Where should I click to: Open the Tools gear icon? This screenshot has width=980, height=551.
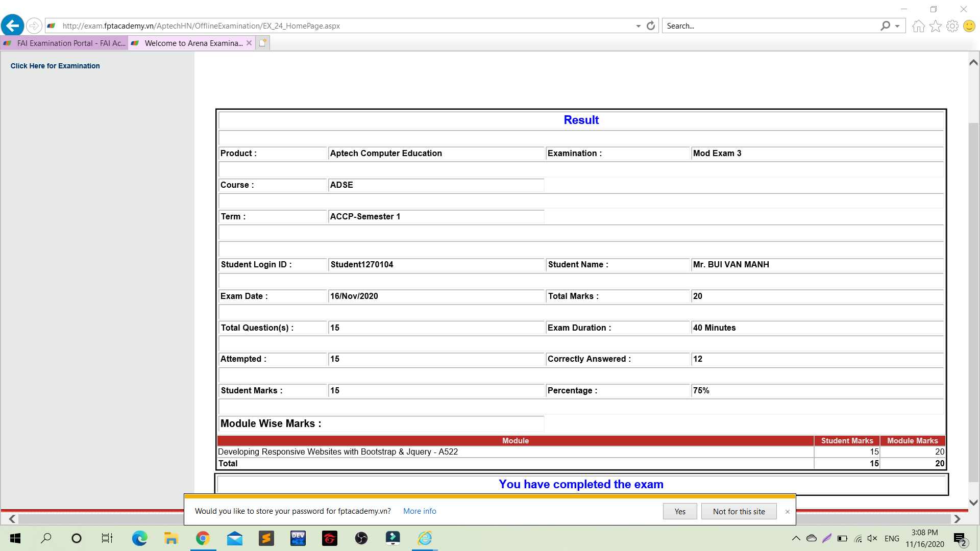pos(952,26)
